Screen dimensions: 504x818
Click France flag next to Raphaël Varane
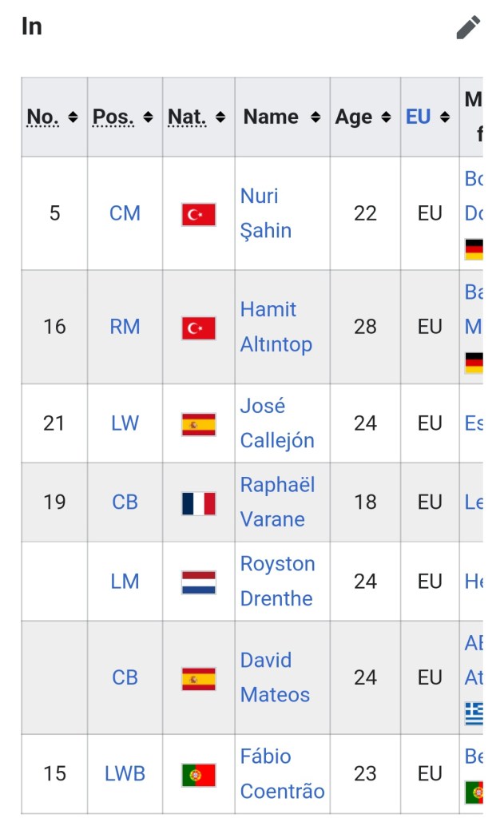click(x=198, y=502)
